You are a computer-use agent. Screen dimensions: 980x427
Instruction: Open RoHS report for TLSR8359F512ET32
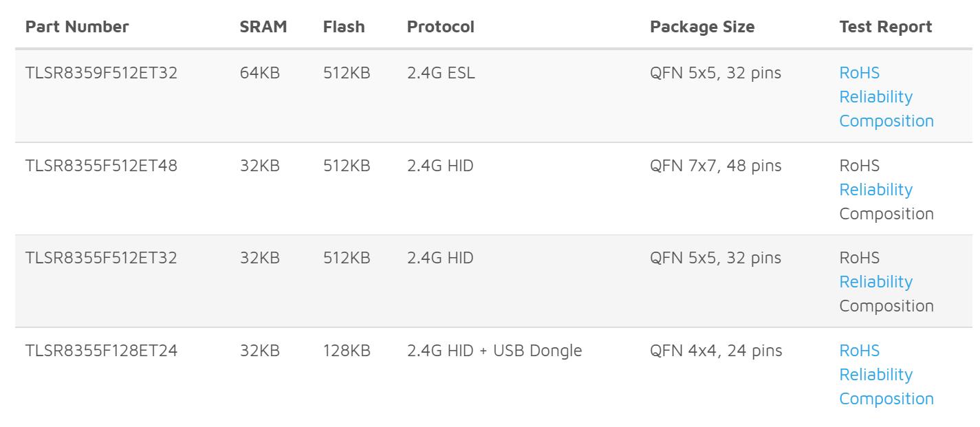pyautogui.click(x=859, y=73)
